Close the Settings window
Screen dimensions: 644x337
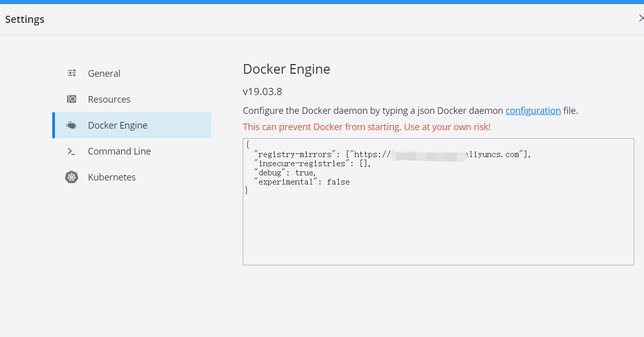point(640,18)
